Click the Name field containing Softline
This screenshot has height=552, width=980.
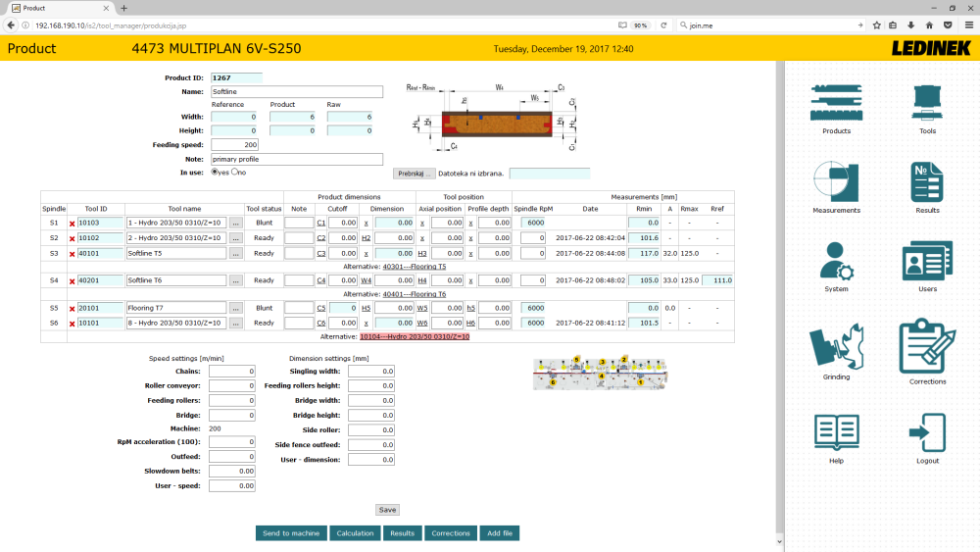pos(296,92)
